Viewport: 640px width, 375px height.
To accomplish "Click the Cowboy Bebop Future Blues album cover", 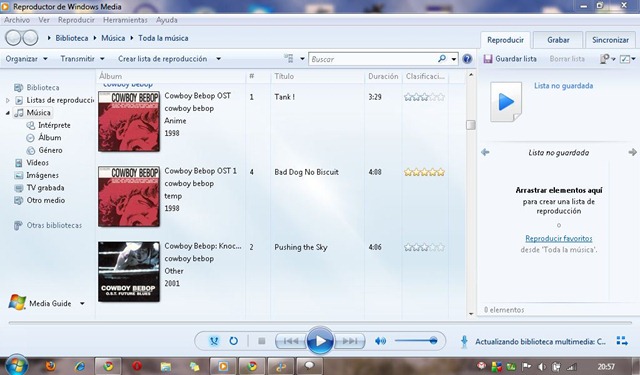I will click(129, 272).
